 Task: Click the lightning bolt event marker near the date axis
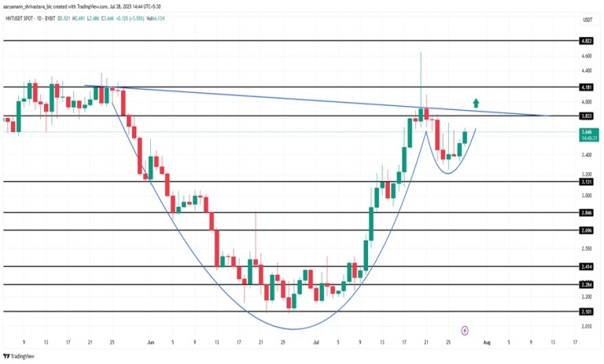point(465,330)
